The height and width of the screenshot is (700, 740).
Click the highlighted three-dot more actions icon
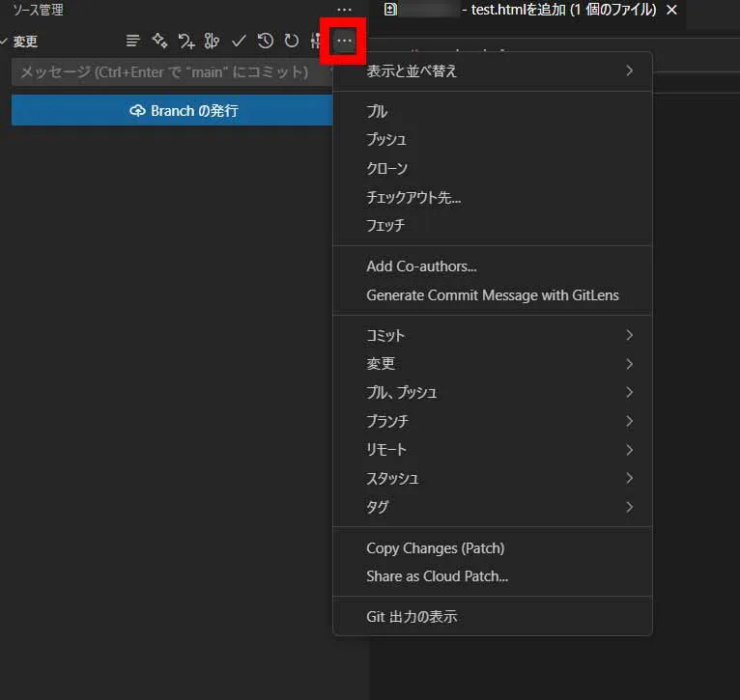point(344,42)
